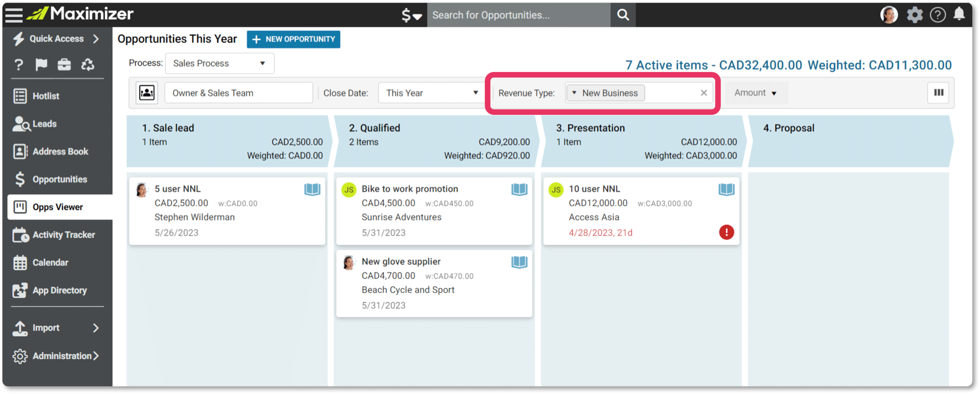Click Access Asia company name
980x394 pixels.
594,217
